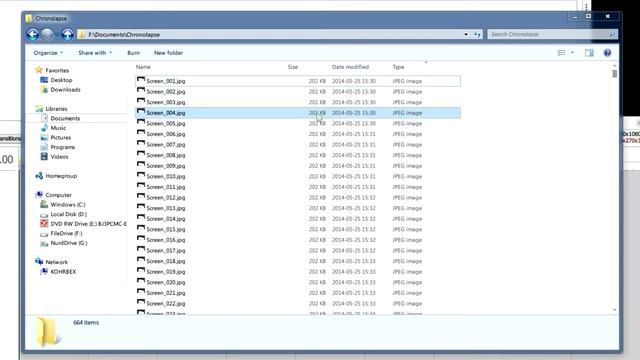Click the address bar path F:\Documents\Chronolapse
This screenshot has height=360, width=640.
[x=124, y=35]
